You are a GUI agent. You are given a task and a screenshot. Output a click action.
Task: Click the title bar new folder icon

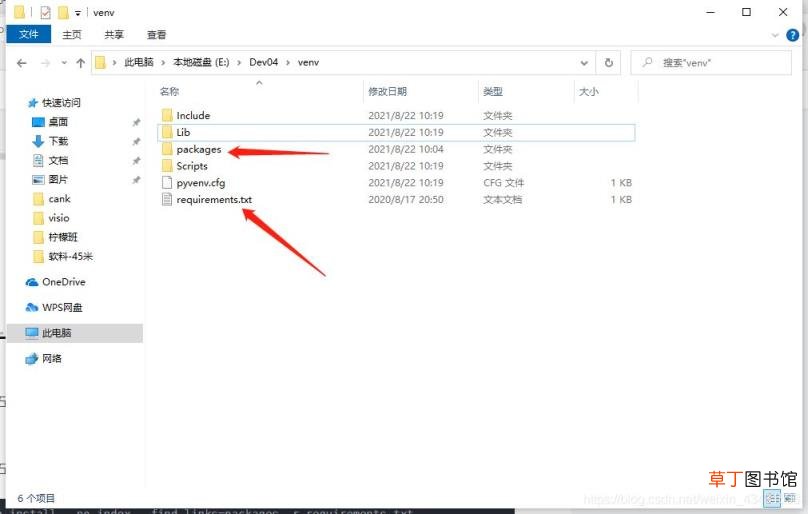[63, 12]
